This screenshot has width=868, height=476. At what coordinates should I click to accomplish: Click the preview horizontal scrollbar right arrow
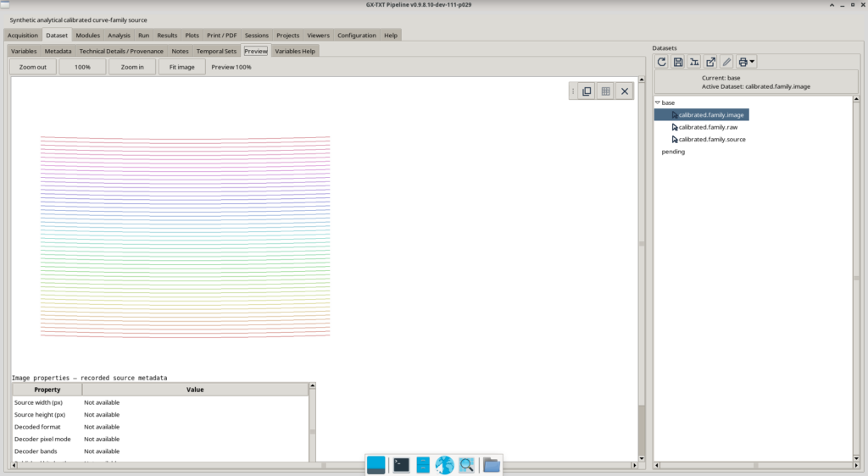pos(634,466)
